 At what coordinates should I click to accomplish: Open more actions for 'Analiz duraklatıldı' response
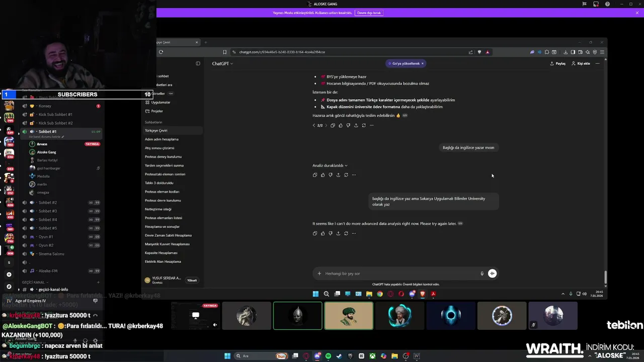click(354, 175)
